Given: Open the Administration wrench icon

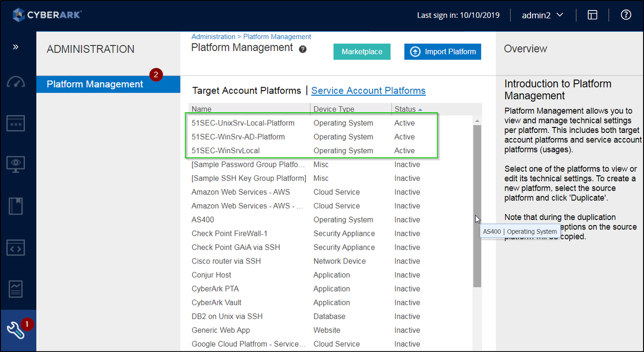Looking at the screenshot, I should 16,331.
